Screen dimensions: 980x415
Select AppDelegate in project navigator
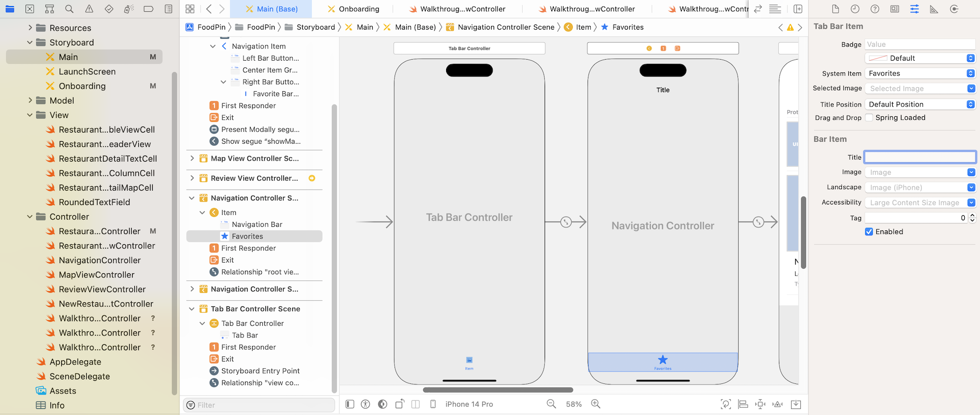(75, 362)
